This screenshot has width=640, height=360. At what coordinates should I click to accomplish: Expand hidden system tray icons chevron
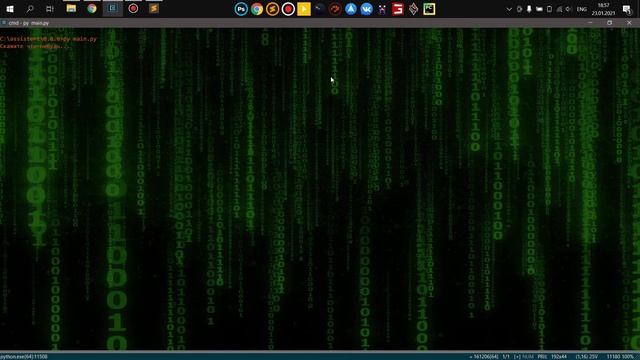point(509,9)
